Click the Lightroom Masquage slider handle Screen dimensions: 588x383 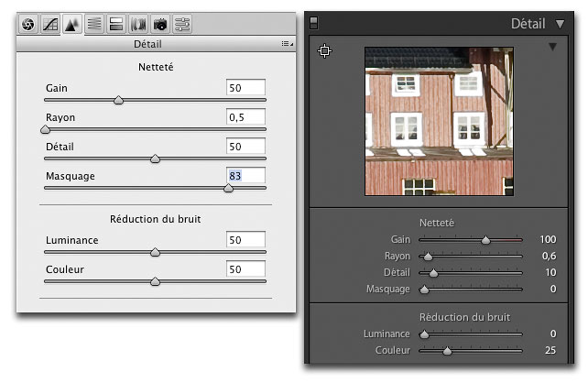click(x=424, y=290)
